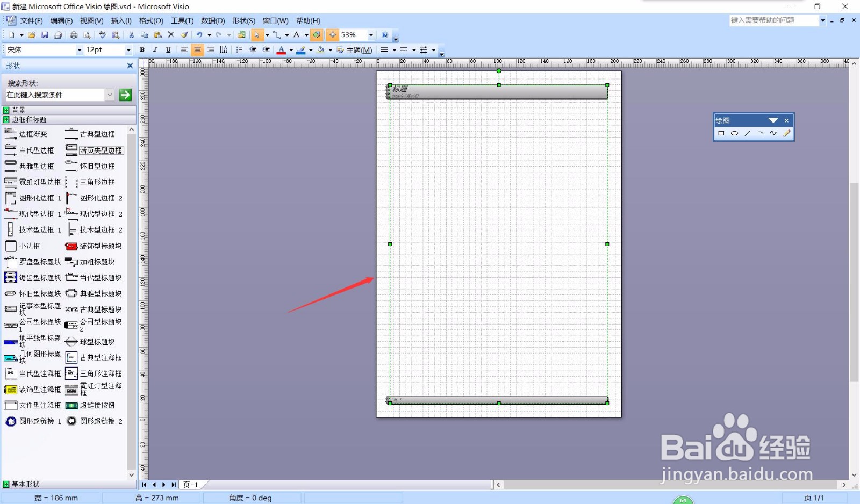860x504 pixels.
Task: Click the Help question mark icon
Action: (x=385, y=35)
